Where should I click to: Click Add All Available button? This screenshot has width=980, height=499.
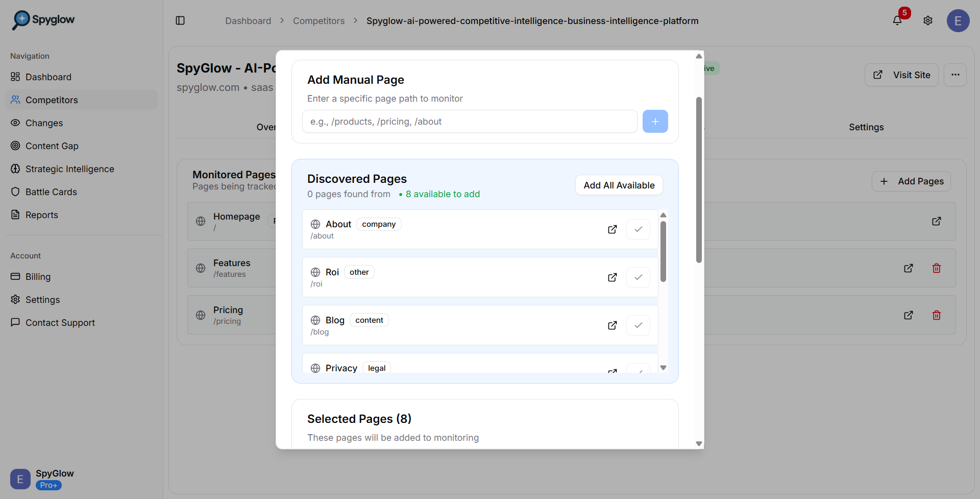pos(619,185)
